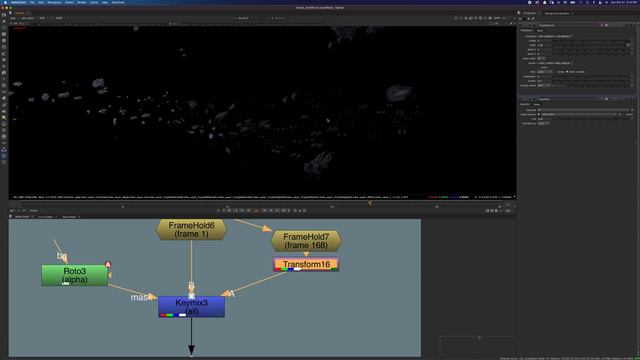
Task: Select the FrameHold7 node
Action: (306, 241)
